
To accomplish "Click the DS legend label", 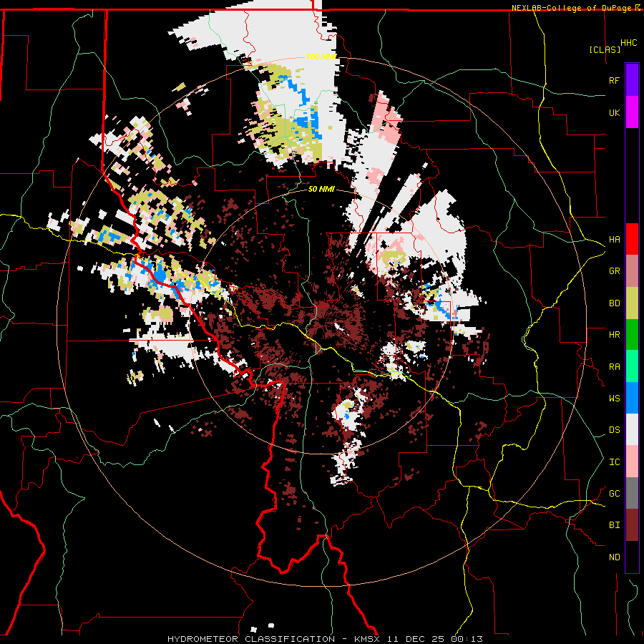I will click(x=614, y=430).
